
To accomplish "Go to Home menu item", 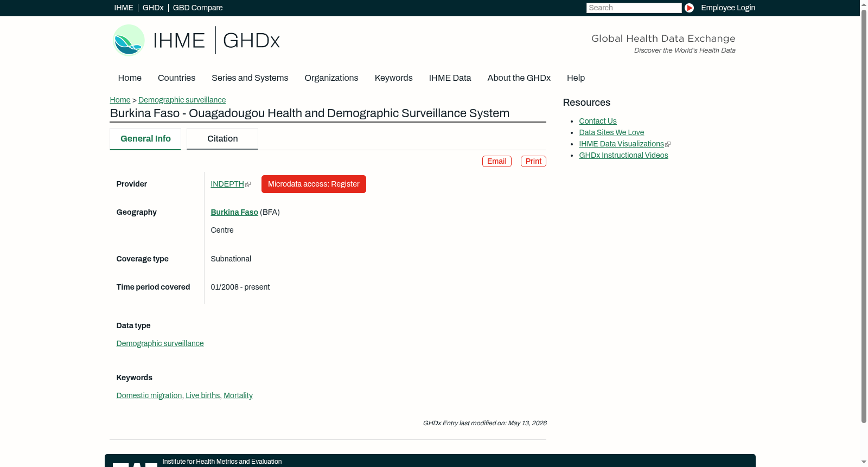I will [x=130, y=78].
